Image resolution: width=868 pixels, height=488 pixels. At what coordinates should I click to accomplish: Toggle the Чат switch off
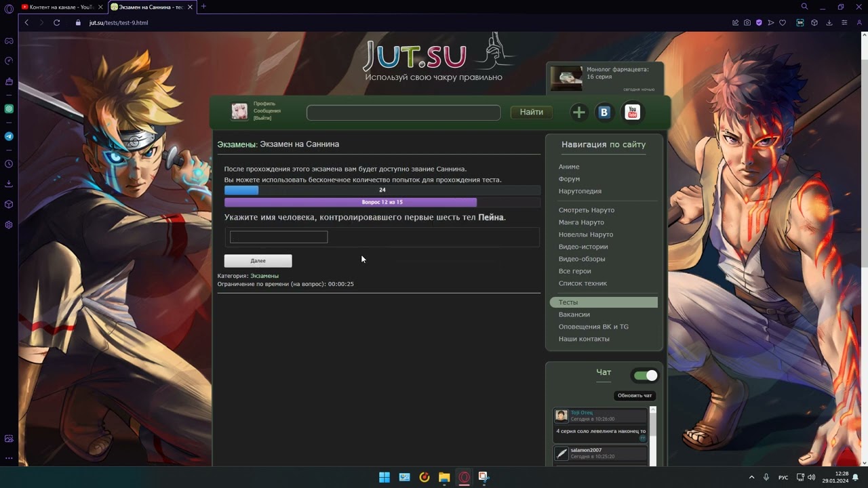coord(646,375)
